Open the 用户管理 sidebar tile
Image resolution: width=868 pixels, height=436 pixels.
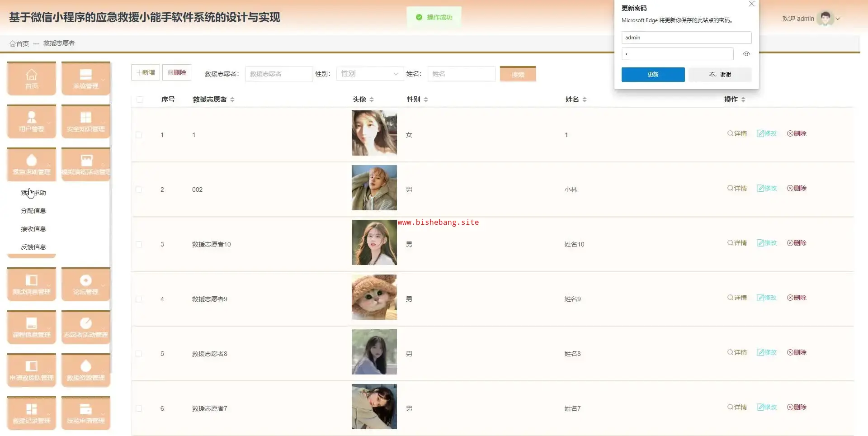[32, 122]
